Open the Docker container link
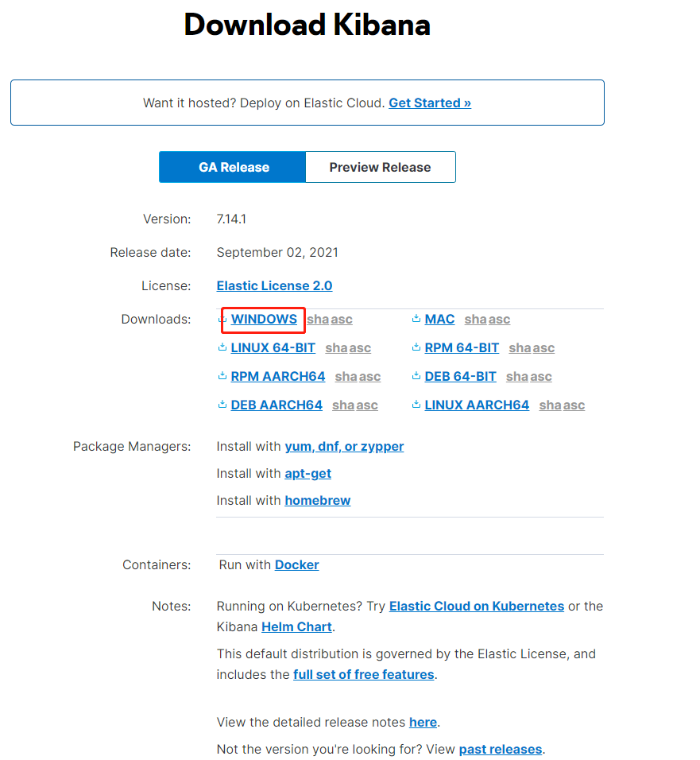The width and height of the screenshot is (700, 760). [296, 565]
